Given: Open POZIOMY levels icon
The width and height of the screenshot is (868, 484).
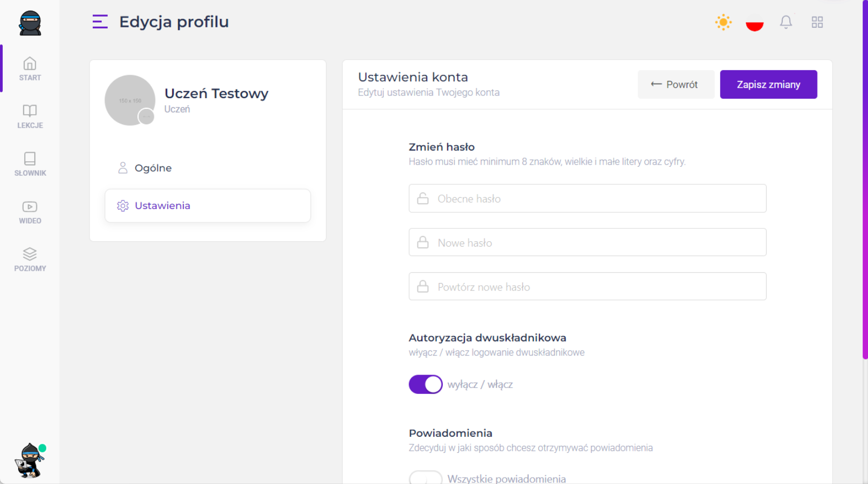Looking at the screenshot, I should (x=30, y=259).
